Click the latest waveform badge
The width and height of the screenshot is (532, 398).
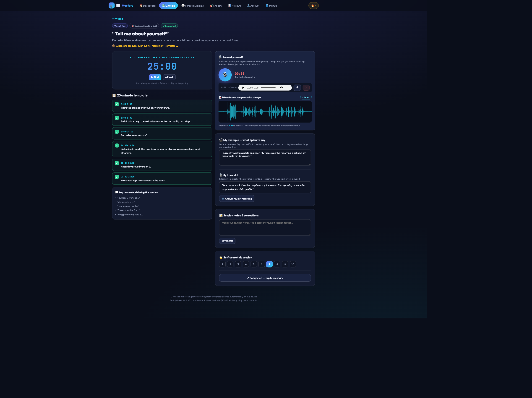pos(306,97)
